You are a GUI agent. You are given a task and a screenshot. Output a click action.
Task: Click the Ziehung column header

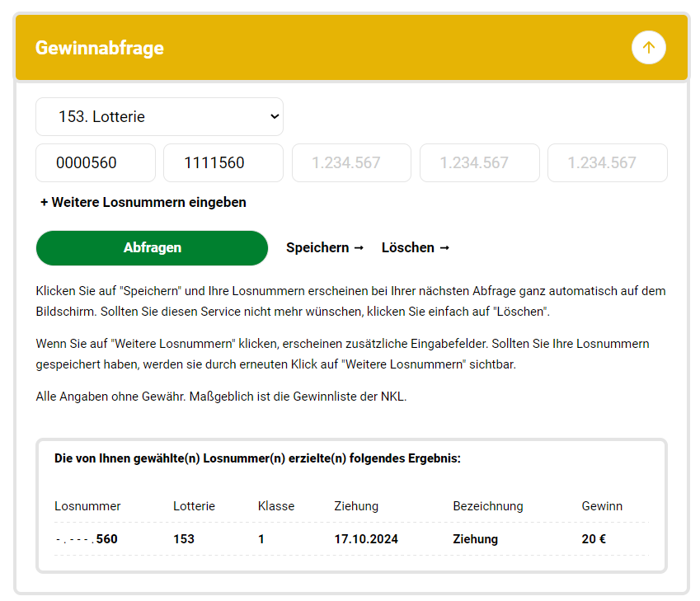pos(356,506)
